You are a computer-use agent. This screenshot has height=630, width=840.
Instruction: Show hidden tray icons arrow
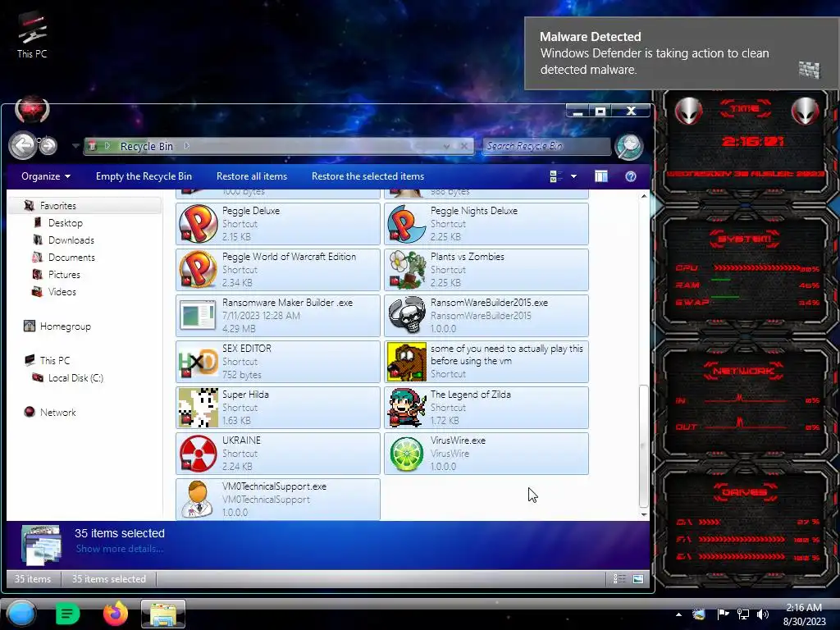[x=678, y=614]
